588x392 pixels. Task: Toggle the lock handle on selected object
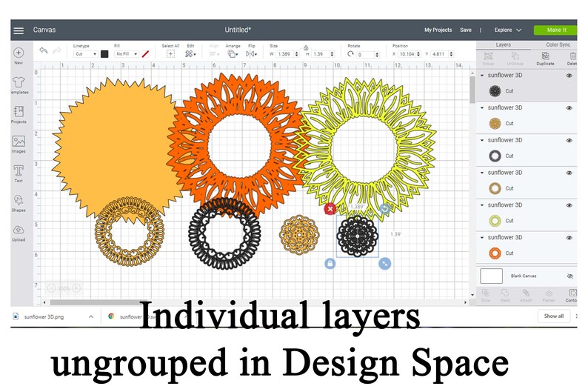click(x=330, y=263)
